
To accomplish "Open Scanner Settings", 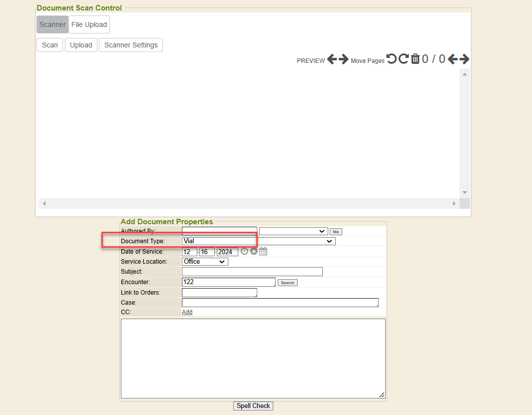I will point(131,45).
